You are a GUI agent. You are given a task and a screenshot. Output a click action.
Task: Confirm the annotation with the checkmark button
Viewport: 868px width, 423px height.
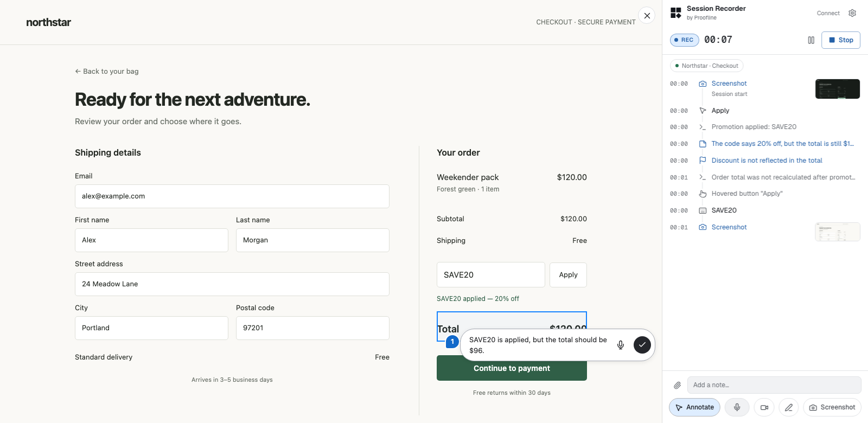coord(642,345)
